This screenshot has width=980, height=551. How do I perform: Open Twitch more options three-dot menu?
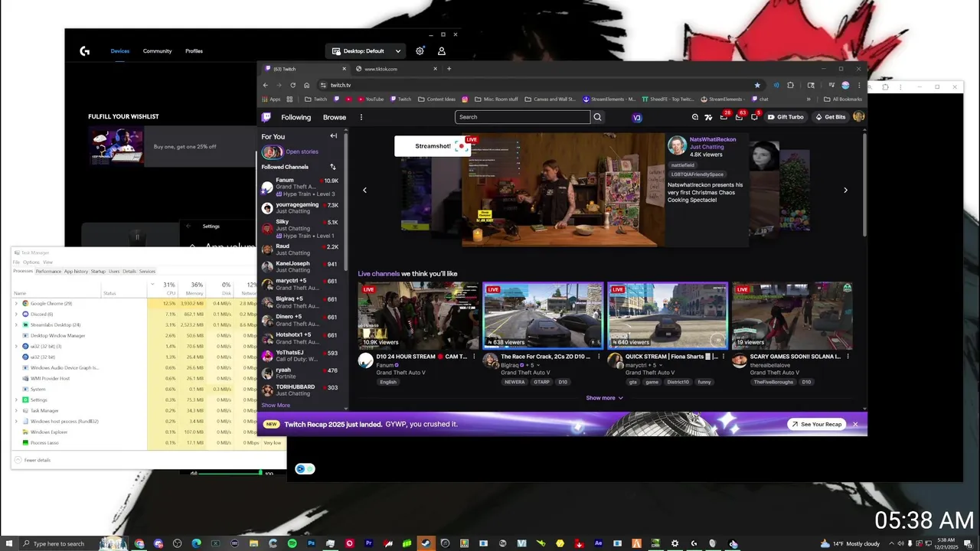pyautogui.click(x=361, y=117)
